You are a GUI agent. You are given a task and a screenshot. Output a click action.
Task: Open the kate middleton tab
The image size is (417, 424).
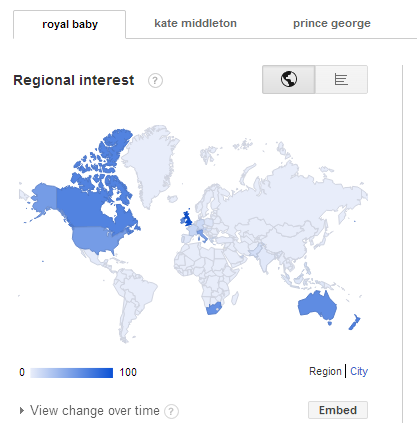195,23
